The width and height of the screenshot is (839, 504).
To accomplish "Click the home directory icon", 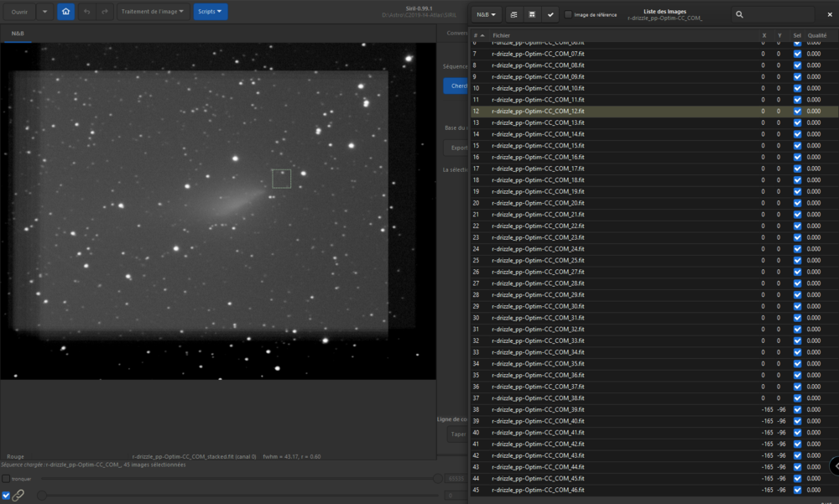I will tap(65, 13).
